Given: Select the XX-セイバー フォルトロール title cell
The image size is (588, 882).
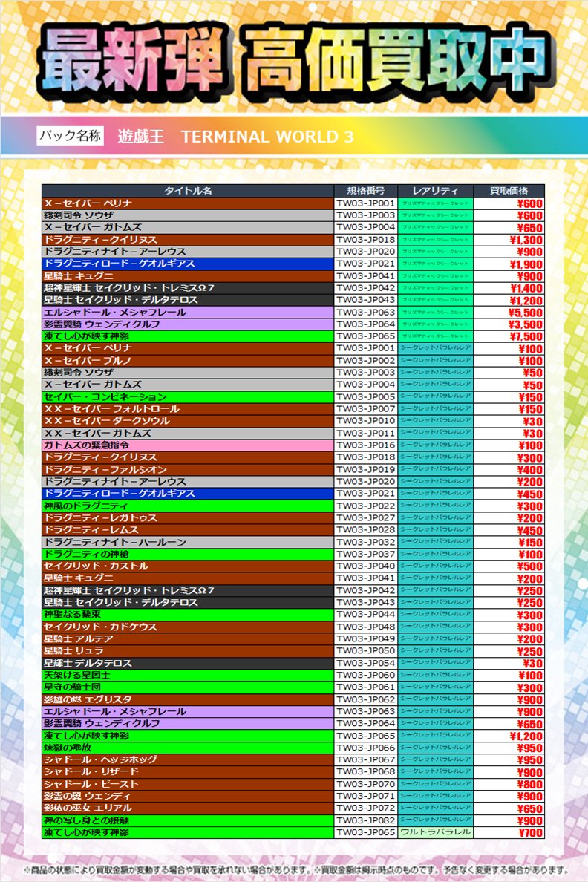Looking at the screenshot, I should pos(188,409).
